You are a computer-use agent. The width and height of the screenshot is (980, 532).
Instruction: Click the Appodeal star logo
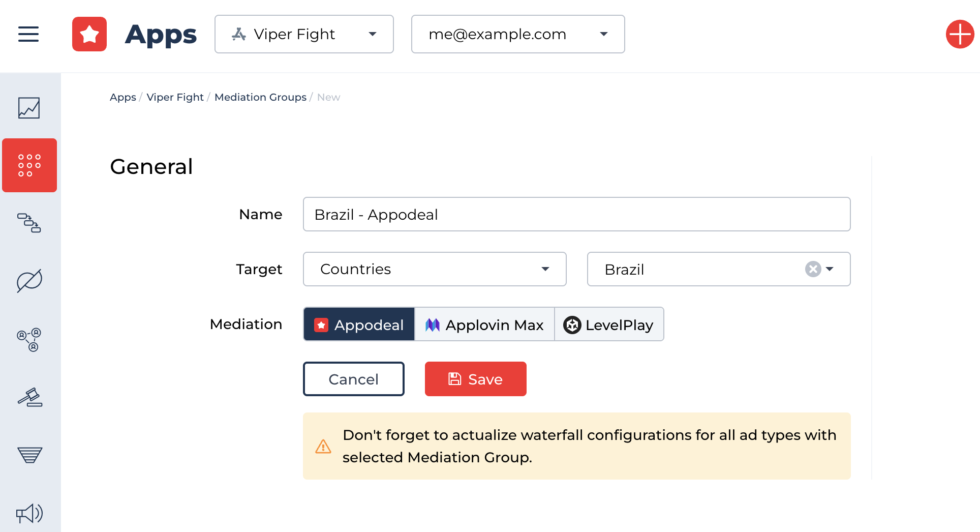click(89, 34)
